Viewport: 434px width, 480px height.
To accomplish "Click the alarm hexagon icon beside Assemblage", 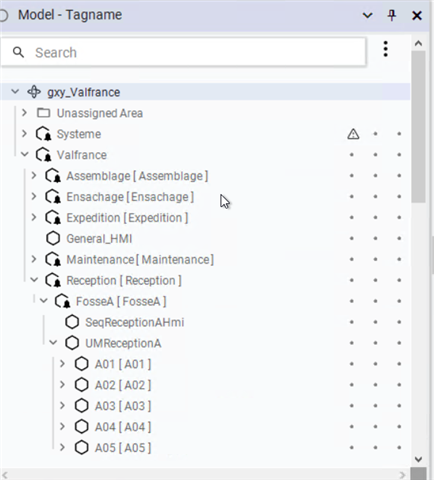I will (x=53, y=176).
